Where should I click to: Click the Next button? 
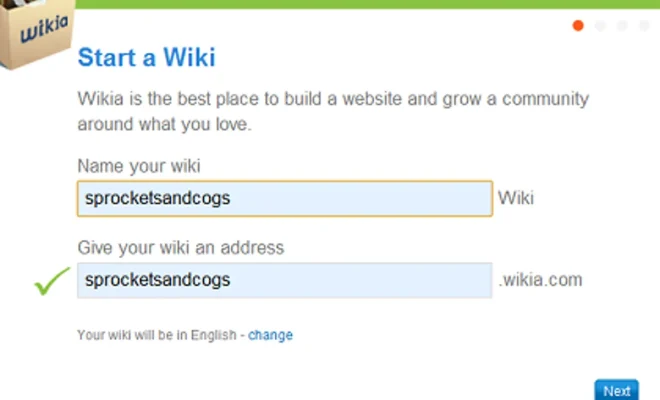[617, 390]
